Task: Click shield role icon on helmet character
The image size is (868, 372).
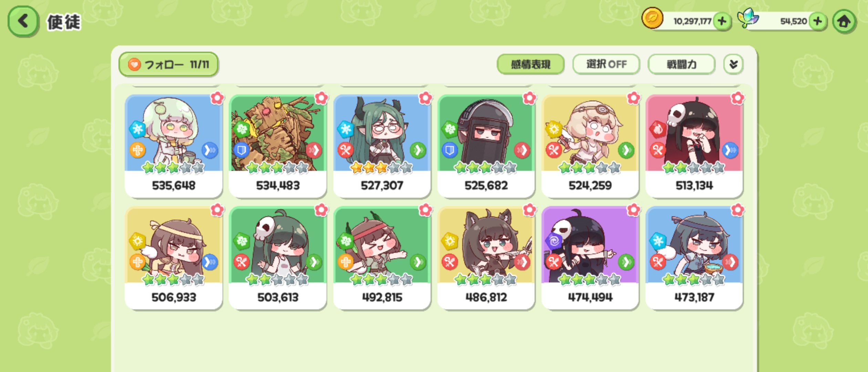Action: tap(449, 150)
